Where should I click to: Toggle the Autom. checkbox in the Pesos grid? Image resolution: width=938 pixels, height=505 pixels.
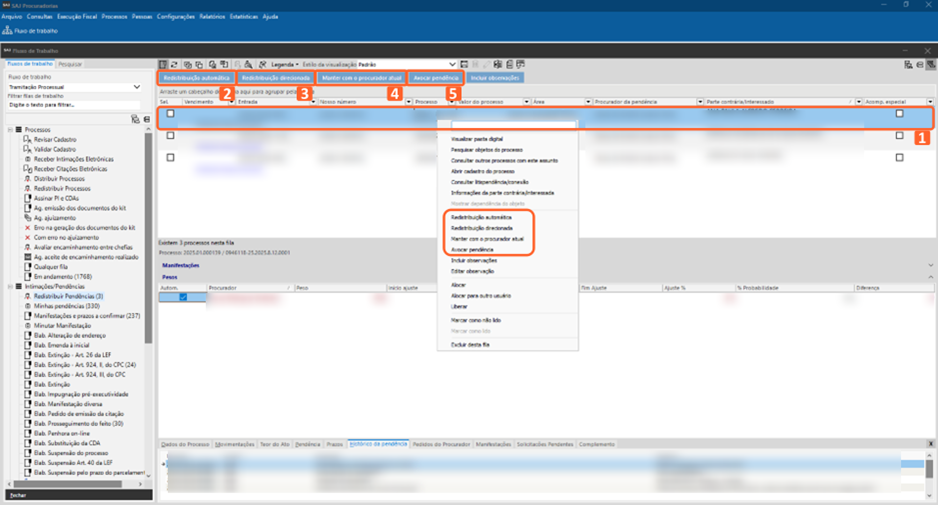pyautogui.click(x=182, y=297)
